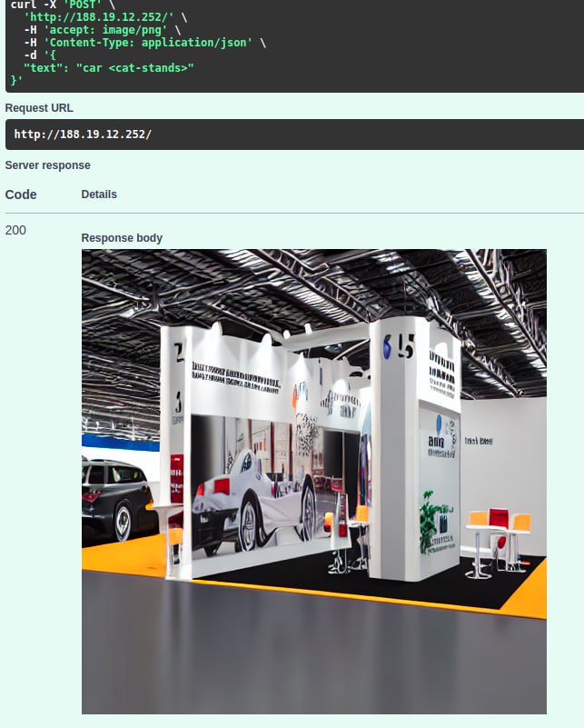Click the "Request URL" label
Screen dimensions: 584x728
[x=39, y=108]
